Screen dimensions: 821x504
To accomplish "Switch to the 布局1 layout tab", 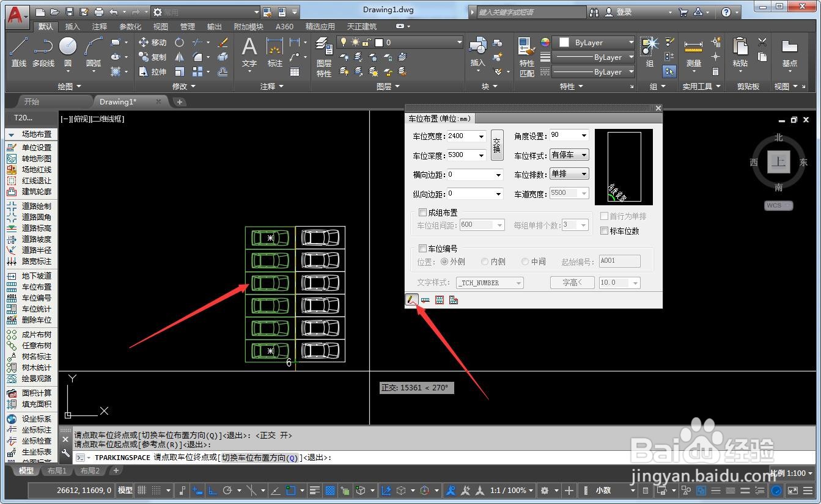I will coord(57,471).
